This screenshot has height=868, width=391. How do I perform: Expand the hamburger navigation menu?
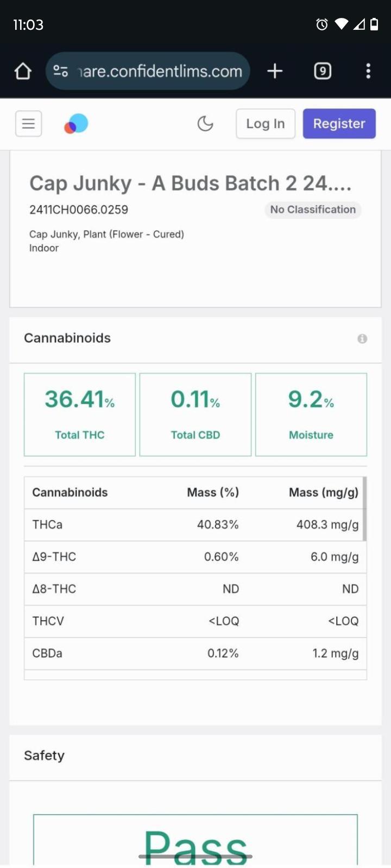pyautogui.click(x=28, y=124)
